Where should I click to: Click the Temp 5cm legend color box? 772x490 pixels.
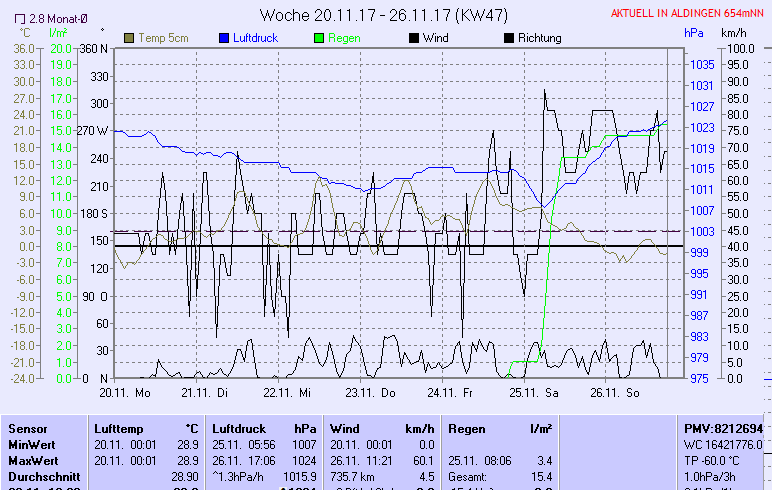coord(129,38)
